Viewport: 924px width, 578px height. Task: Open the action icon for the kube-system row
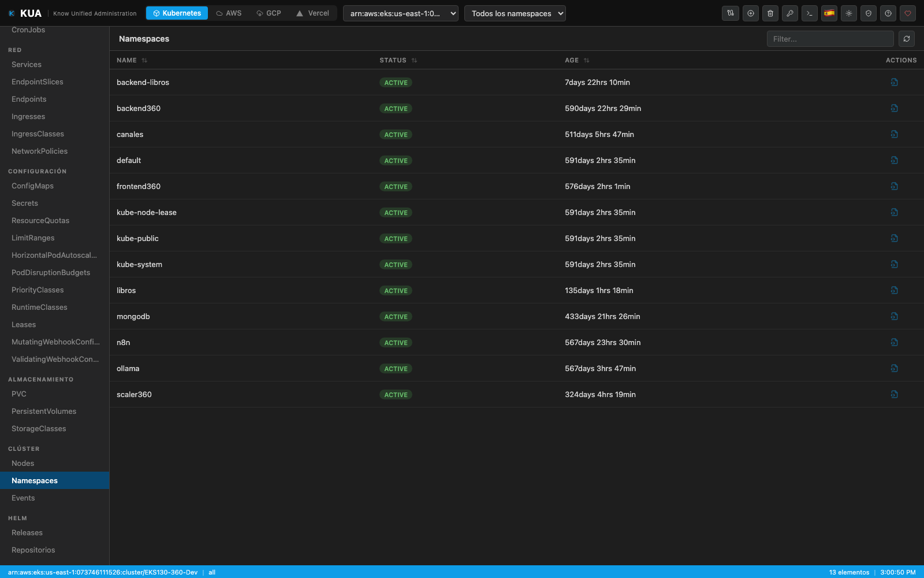tap(894, 264)
